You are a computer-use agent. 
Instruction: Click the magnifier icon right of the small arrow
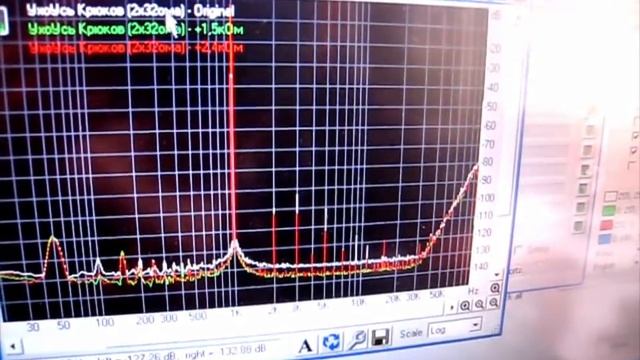point(464,306)
